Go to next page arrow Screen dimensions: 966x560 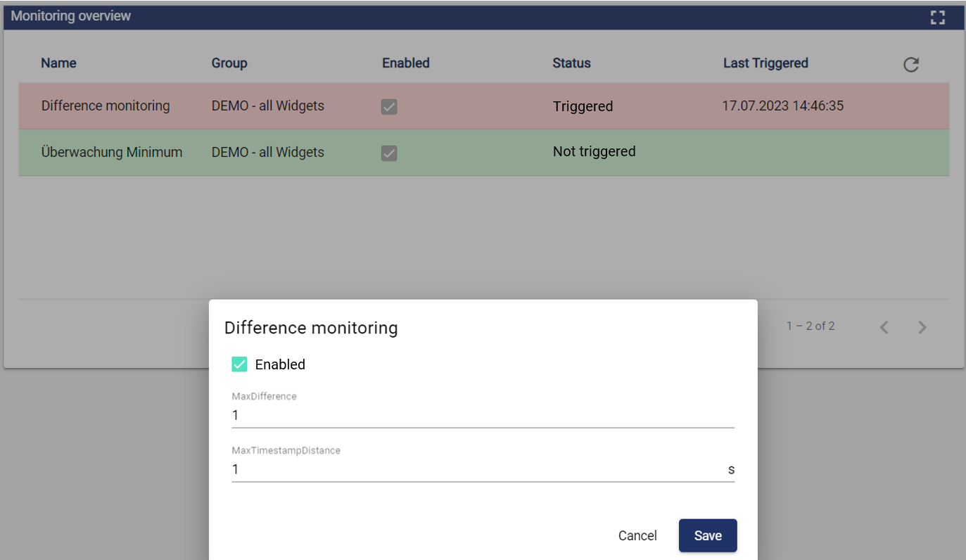point(922,327)
